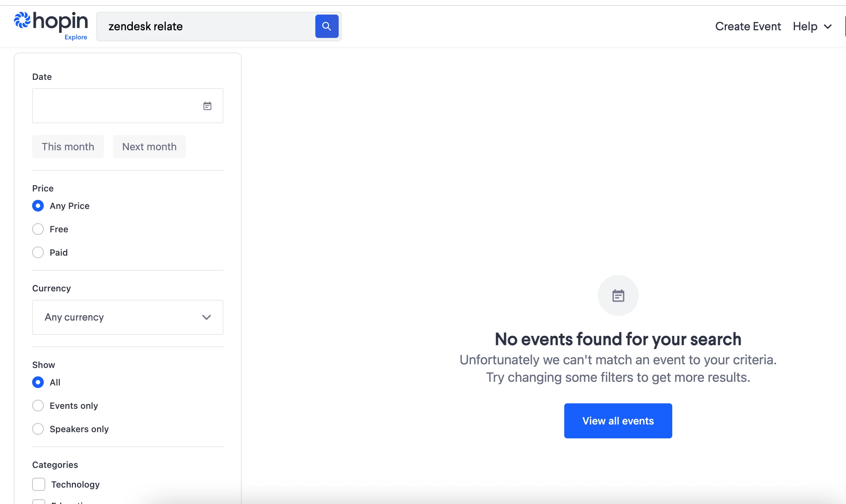Click Create Event in top navigation
This screenshot has width=846, height=504.
click(x=748, y=26)
